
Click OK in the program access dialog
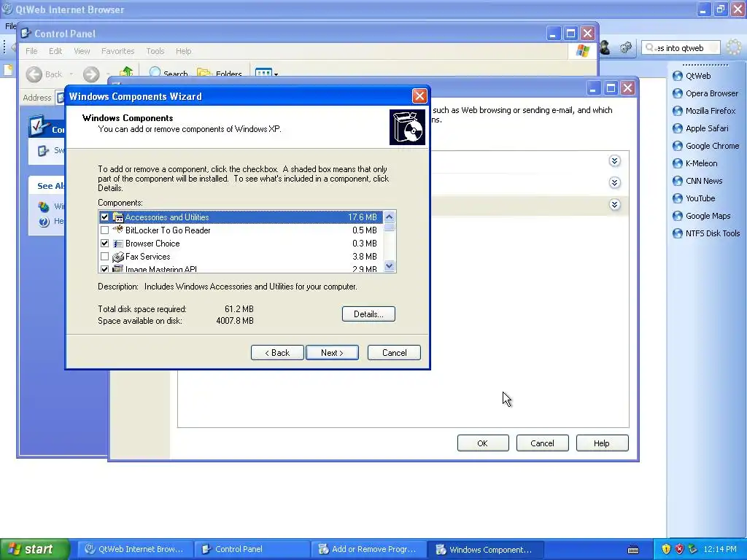[x=483, y=443]
